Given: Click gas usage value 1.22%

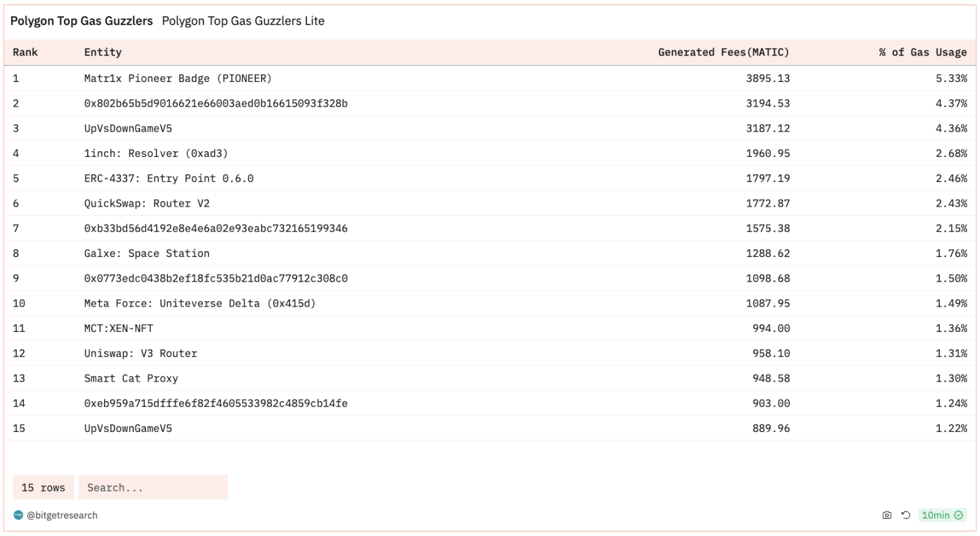Looking at the screenshot, I should tap(951, 428).
